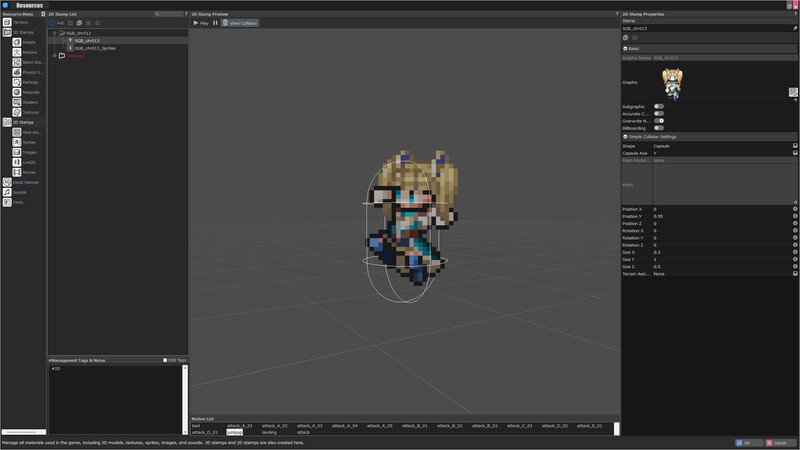Open the Blend Shapes resource icon

[17, 62]
